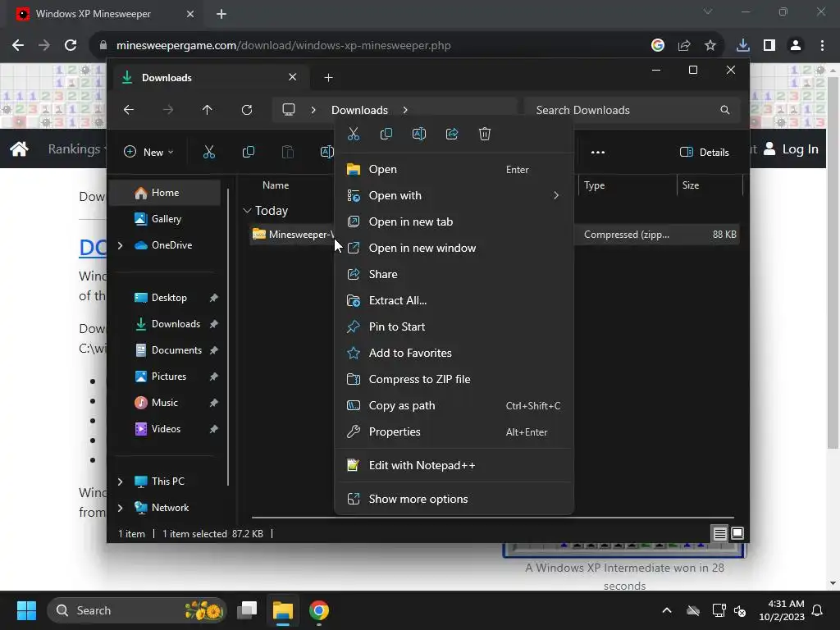
Task: Choose Edit with Notepad++
Action: 454,466
